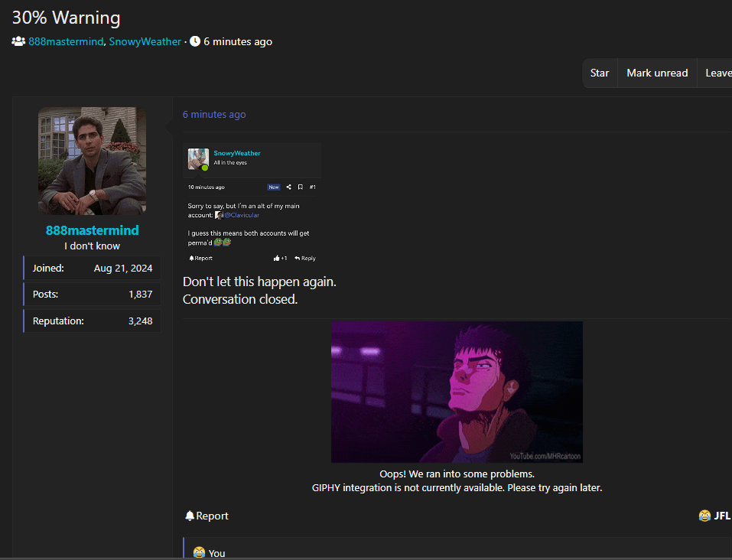
Task: Click the clock icon in the conversation header
Action: (x=195, y=41)
